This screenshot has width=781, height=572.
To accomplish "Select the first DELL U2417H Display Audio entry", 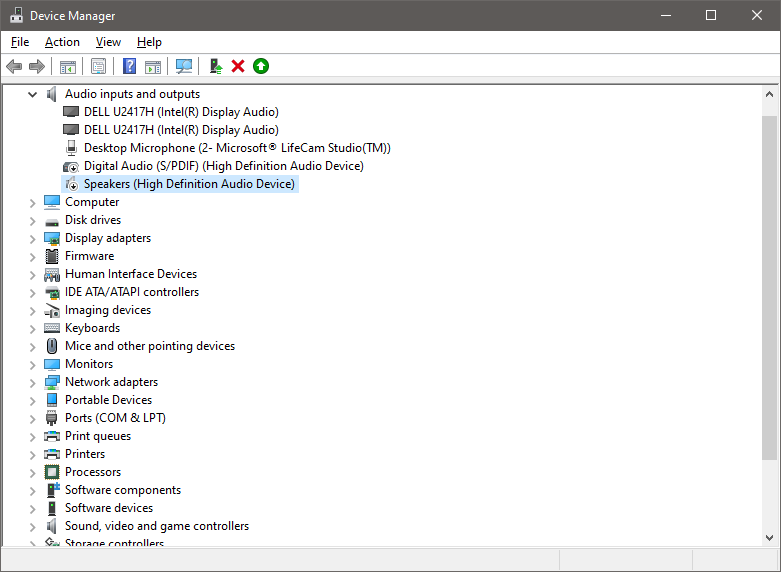I will [x=181, y=112].
